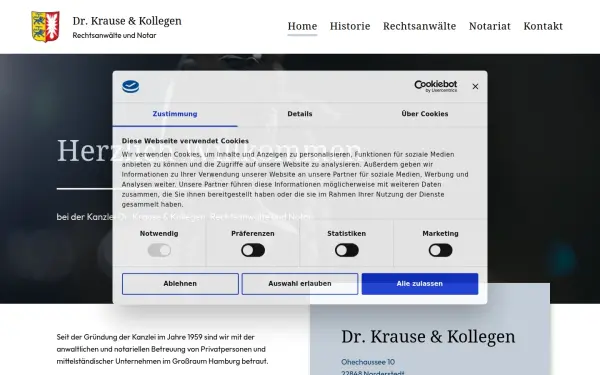Click the Seit der Gründung der Kanzlei paragraph
The image size is (600, 375).
(163, 349)
